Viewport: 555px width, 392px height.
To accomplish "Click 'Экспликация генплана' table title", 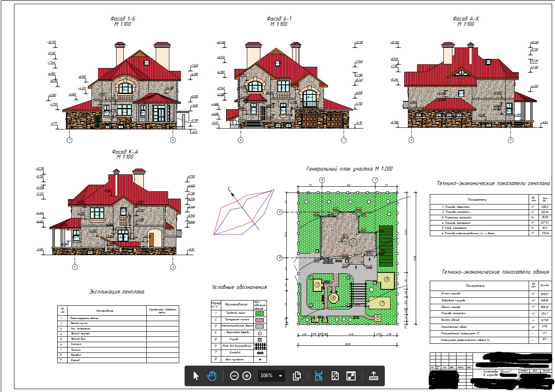I will pos(117,291).
